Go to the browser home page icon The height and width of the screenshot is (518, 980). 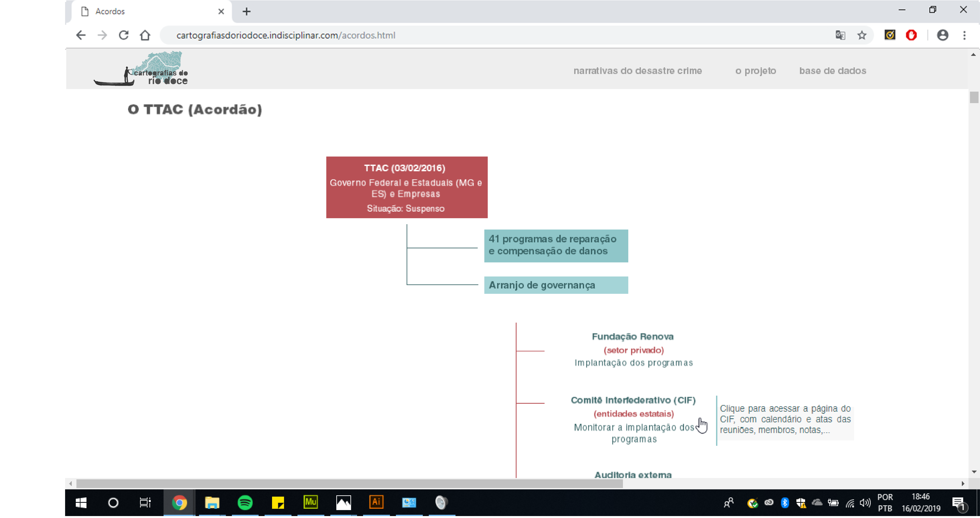[145, 35]
